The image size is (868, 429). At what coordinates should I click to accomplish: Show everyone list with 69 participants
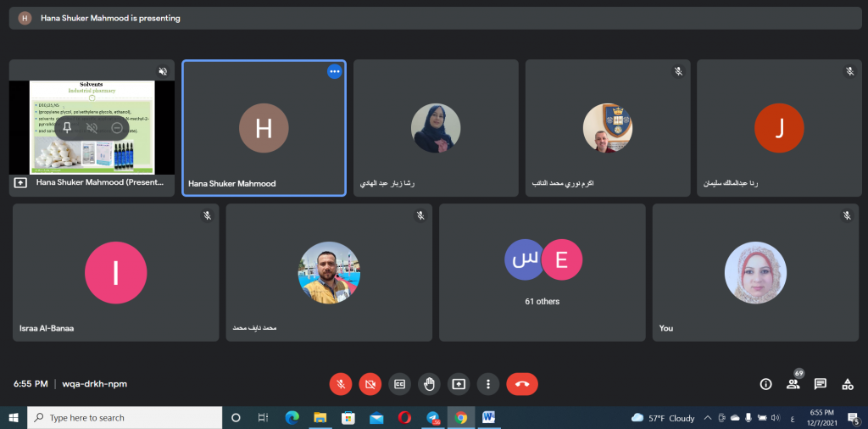[793, 384]
